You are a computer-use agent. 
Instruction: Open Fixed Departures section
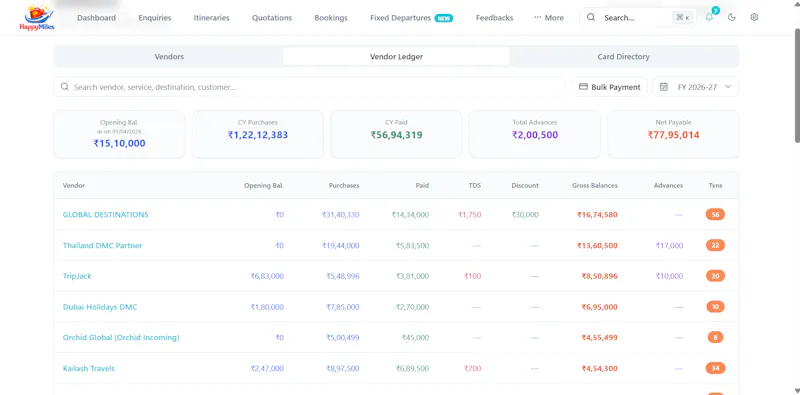point(401,17)
